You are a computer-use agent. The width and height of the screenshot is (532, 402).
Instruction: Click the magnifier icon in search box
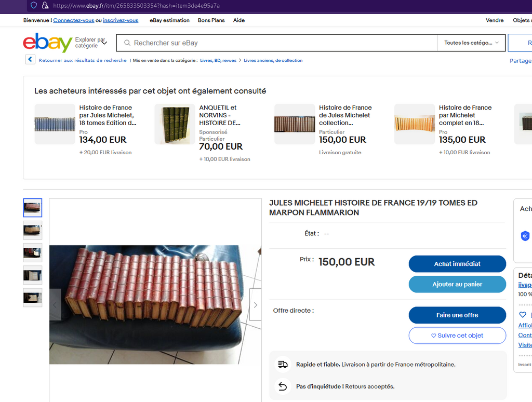pos(127,43)
